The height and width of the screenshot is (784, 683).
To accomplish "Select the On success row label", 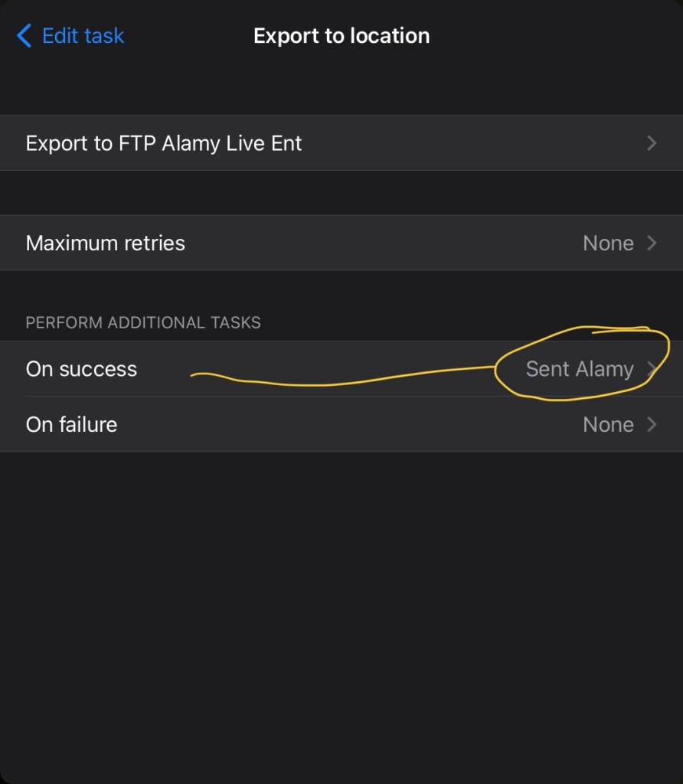I will pos(81,369).
